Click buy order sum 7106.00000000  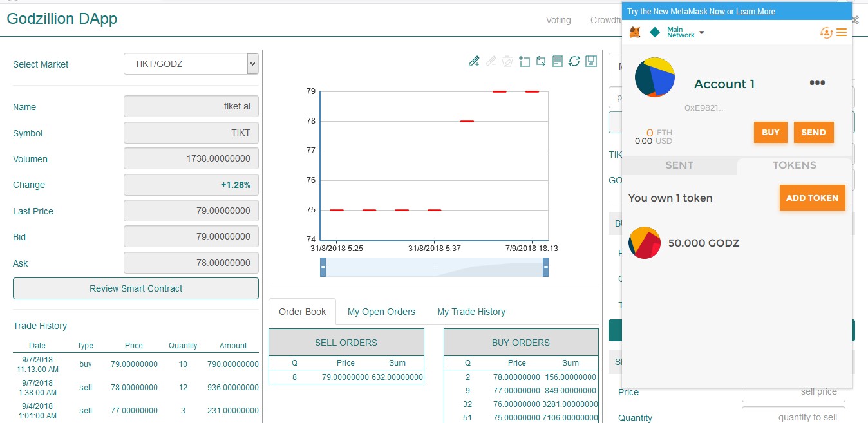coord(569,418)
